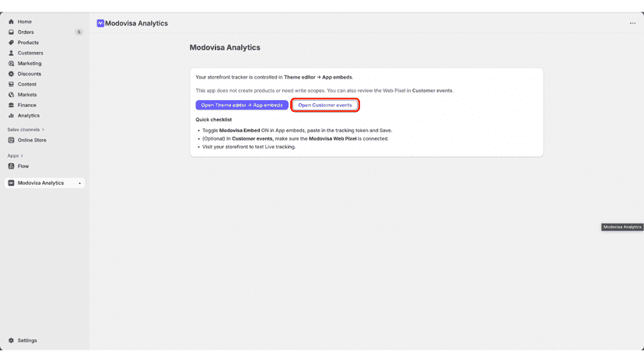Click the Quick checklist heading
The height and width of the screenshot is (362, 644).
pyautogui.click(x=214, y=120)
